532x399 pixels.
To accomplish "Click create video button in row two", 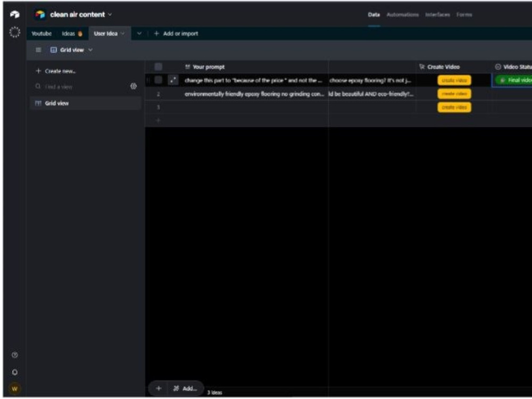I will (x=454, y=94).
